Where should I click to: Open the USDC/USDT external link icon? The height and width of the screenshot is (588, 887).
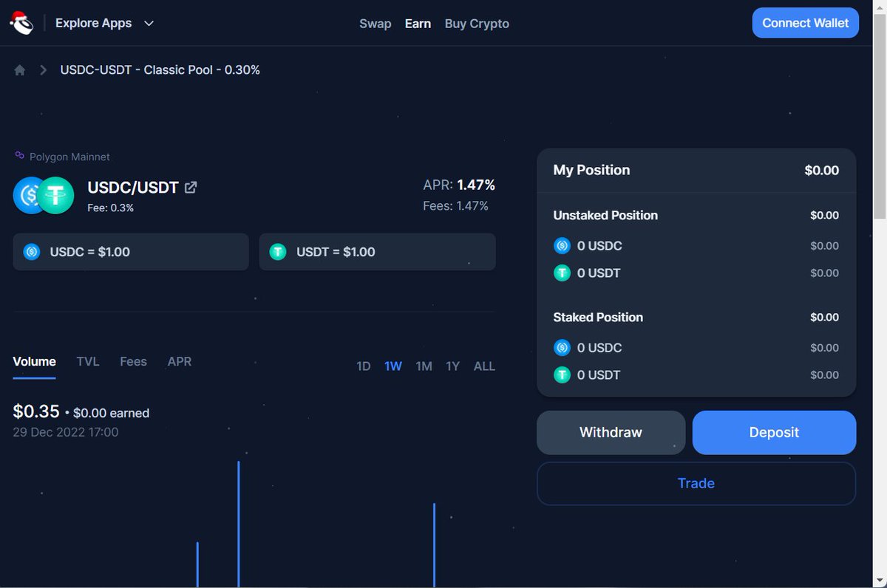click(191, 188)
